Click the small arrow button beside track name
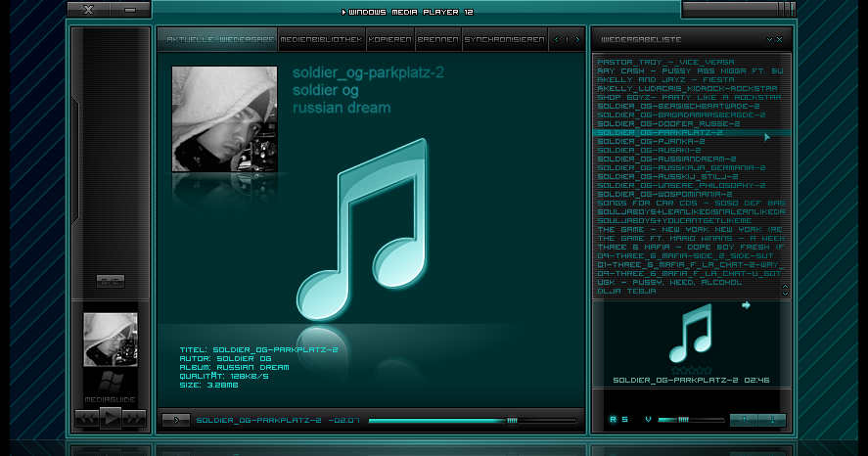The height and width of the screenshot is (456, 868). (176, 420)
